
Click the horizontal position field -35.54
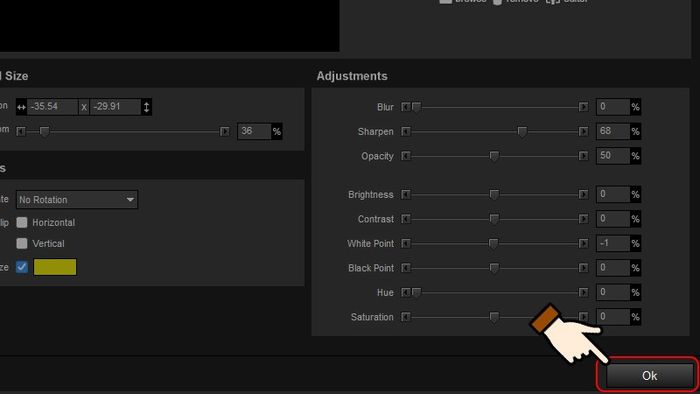(x=53, y=107)
